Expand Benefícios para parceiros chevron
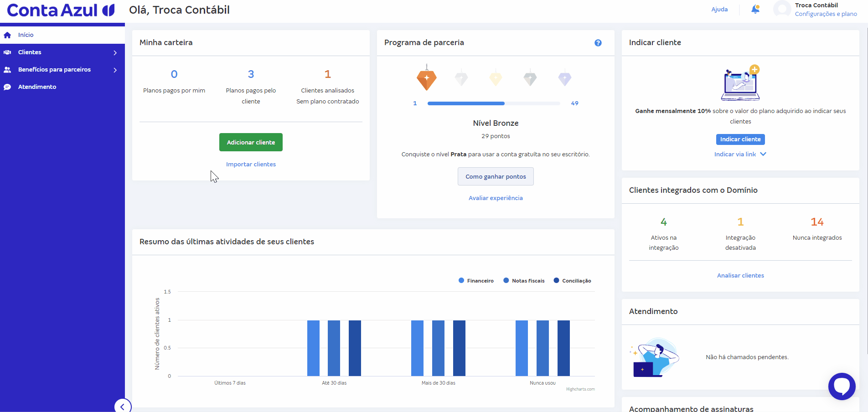 click(115, 70)
